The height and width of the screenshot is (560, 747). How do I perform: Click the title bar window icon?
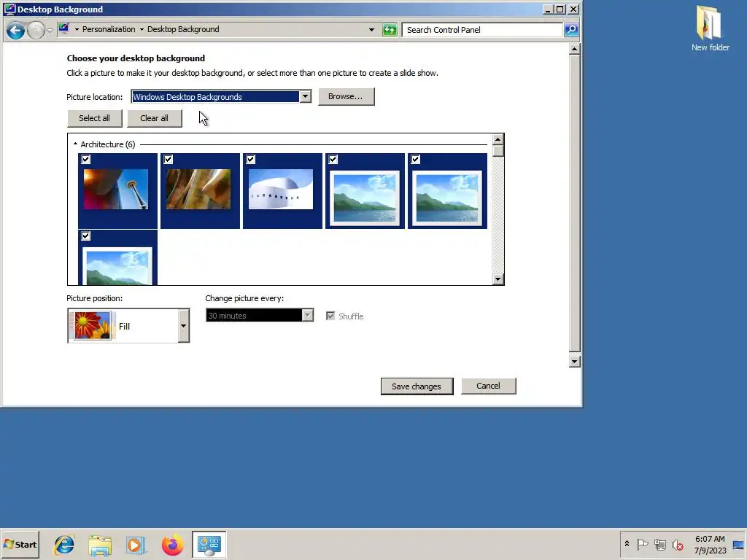pos(9,9)
